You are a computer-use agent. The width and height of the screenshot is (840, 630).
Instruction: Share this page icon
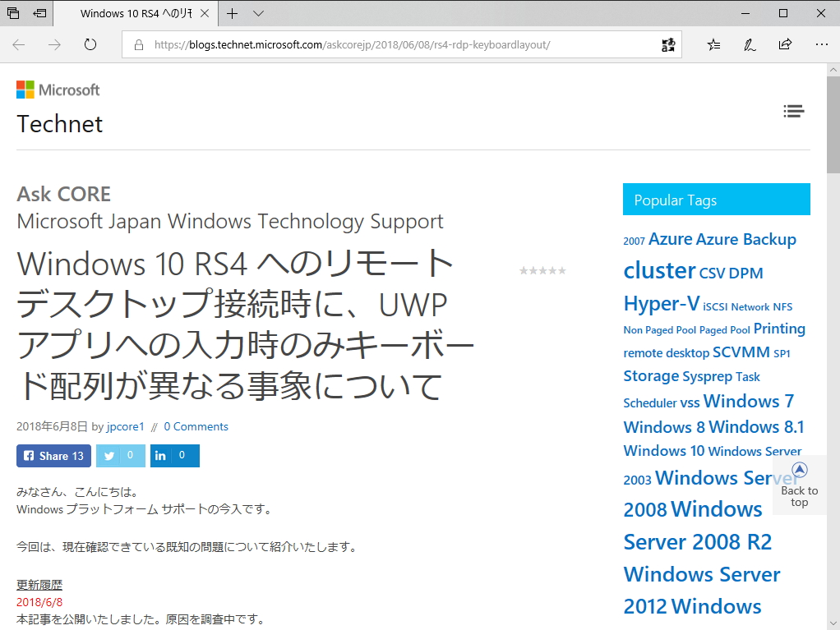[786, 44]
